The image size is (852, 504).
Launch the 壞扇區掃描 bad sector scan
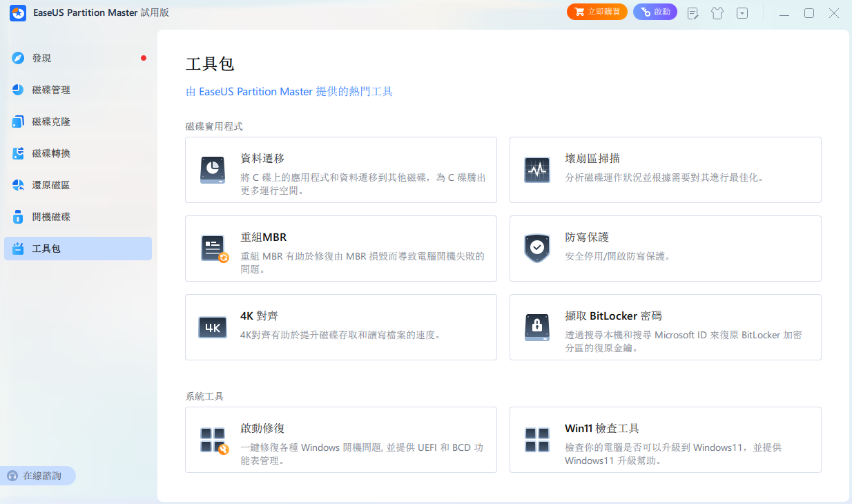(x=664, y=169)
